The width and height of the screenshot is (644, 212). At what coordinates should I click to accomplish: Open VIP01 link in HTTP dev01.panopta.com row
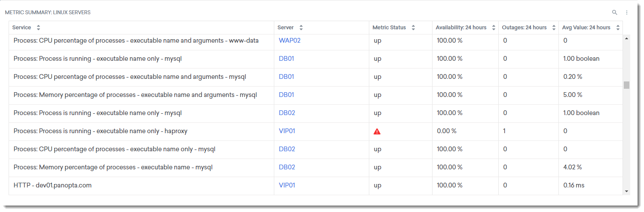[x=287, y=185]
